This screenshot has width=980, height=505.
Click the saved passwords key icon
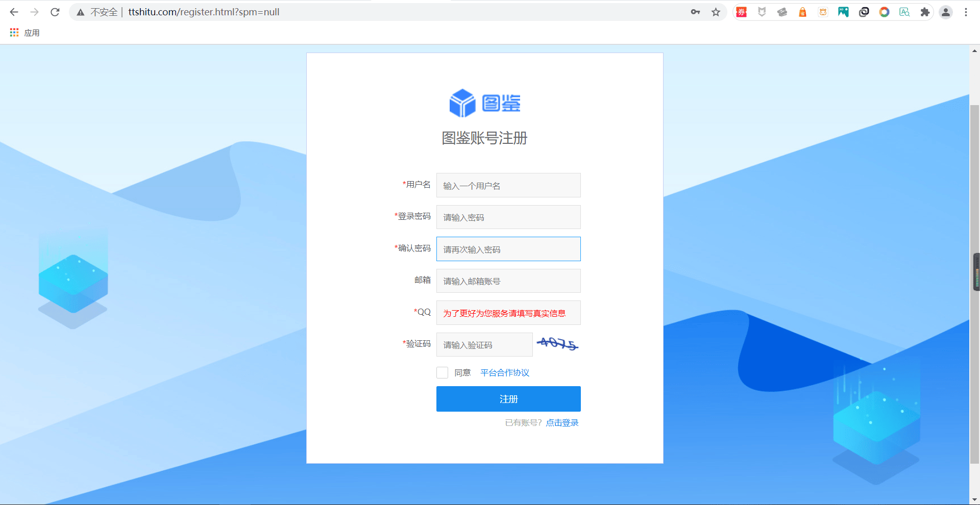coord(695,12)
